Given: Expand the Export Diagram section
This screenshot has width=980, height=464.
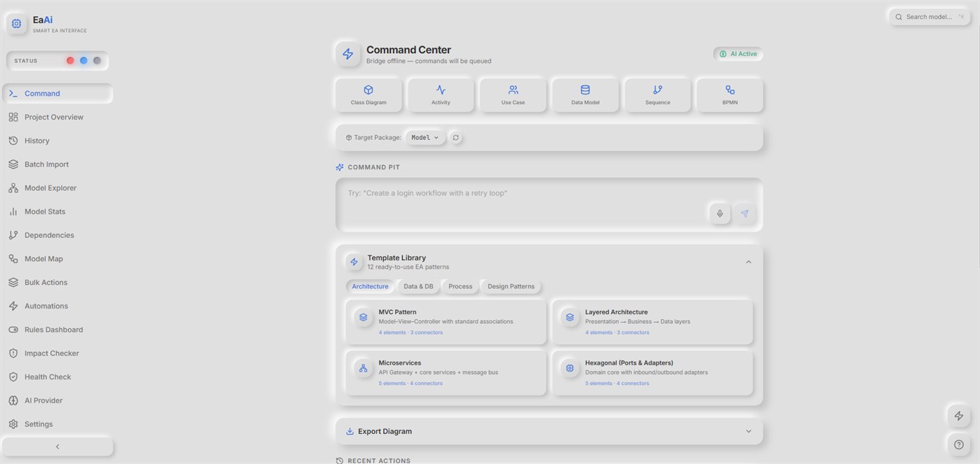Looking at the screenshot, I should pos(549,431).
